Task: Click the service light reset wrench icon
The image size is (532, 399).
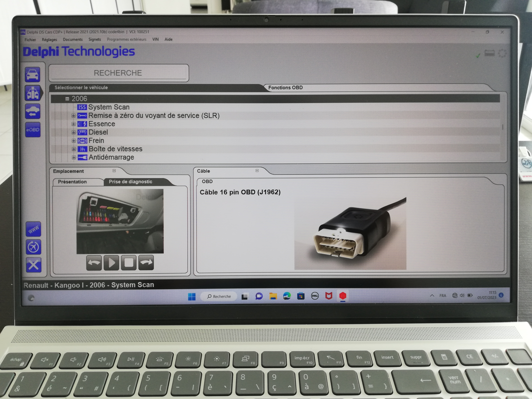Action: [82, 116]
